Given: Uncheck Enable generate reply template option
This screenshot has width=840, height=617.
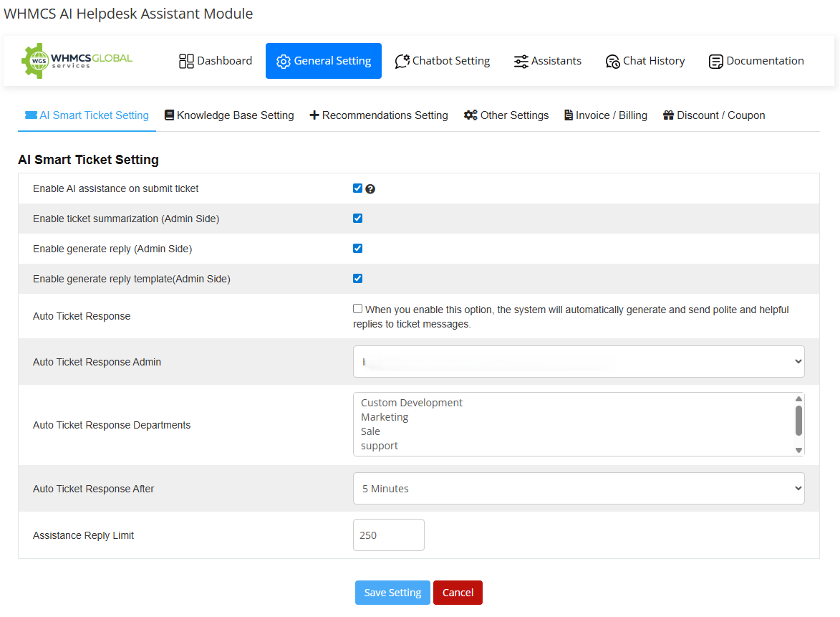Looking at the screenshot, I should click(x=358, y=279).
